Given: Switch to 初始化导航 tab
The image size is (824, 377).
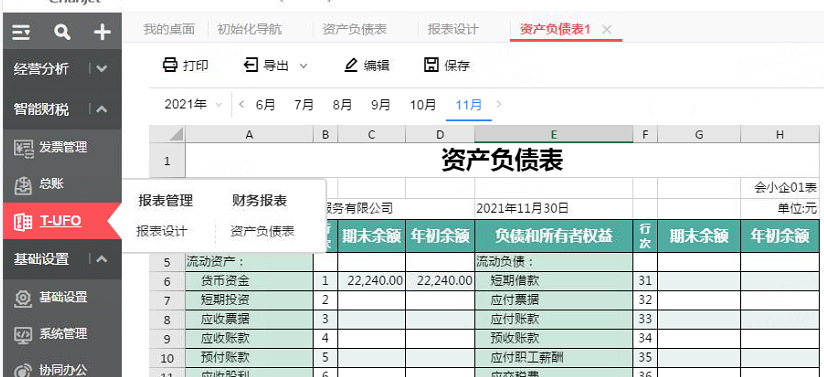Looking at the screenshot, I should (x=250, y=29).
